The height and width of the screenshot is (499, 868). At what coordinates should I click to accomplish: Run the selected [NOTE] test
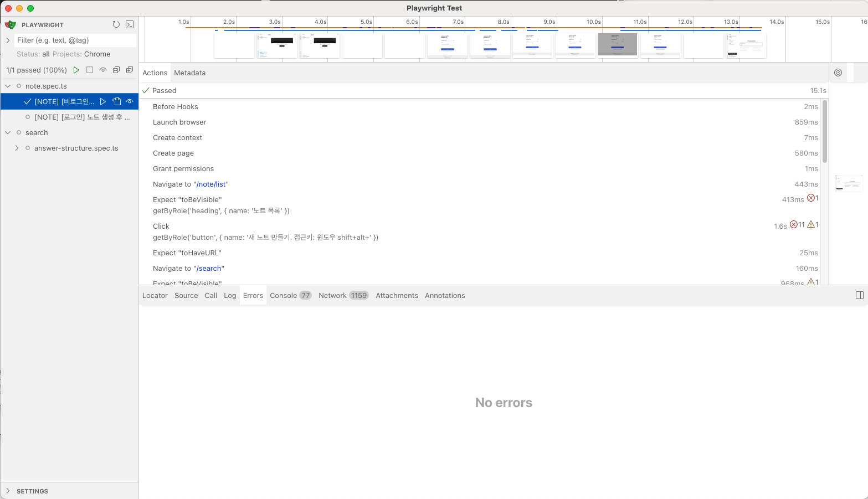(x=103, y=101)
